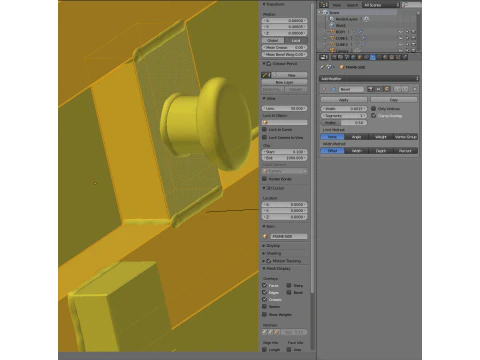Screen dimensions: 480x360
Task: Enable the Only Vertices checkbox
Action: (x=374, y=109)
